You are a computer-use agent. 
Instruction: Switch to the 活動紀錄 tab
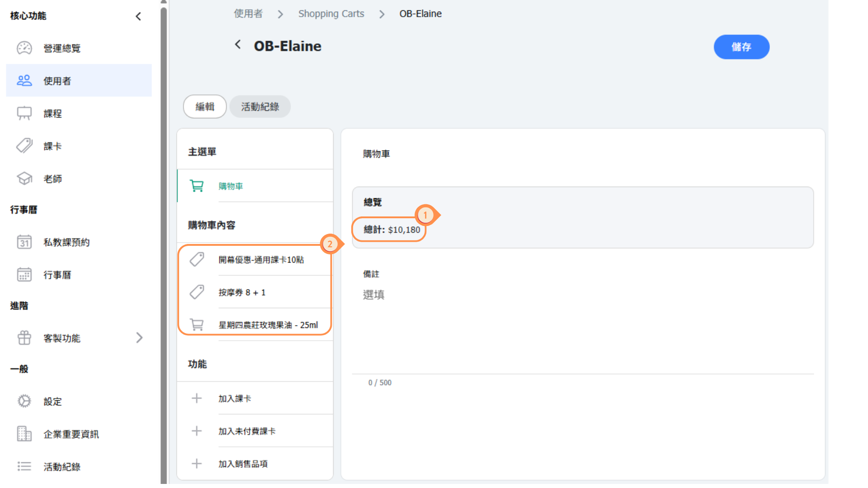260,107
